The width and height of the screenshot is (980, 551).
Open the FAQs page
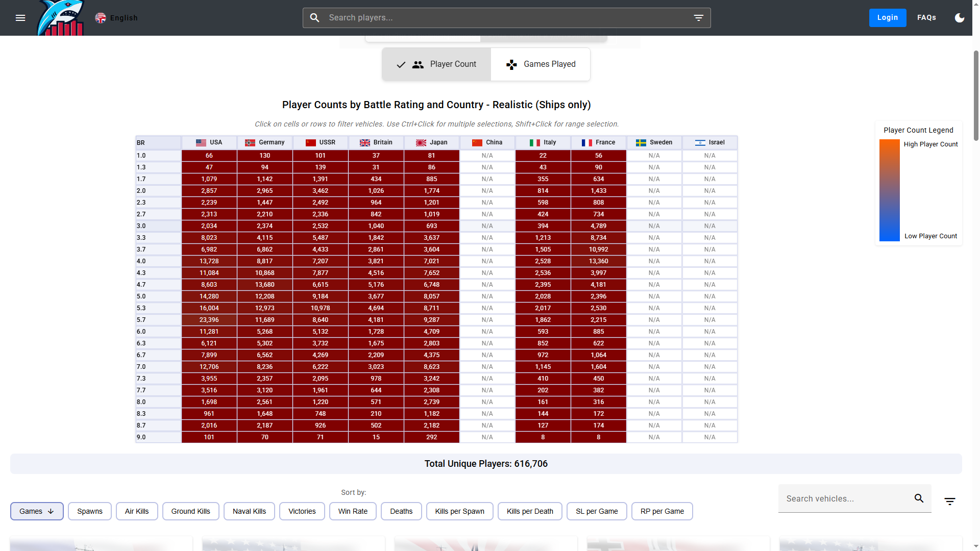pyautogui.click(x=926, y=17)
